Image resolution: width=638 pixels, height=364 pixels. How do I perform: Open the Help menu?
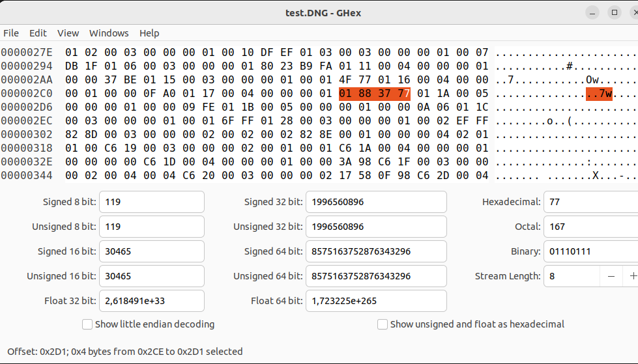[x=149, y=33]
